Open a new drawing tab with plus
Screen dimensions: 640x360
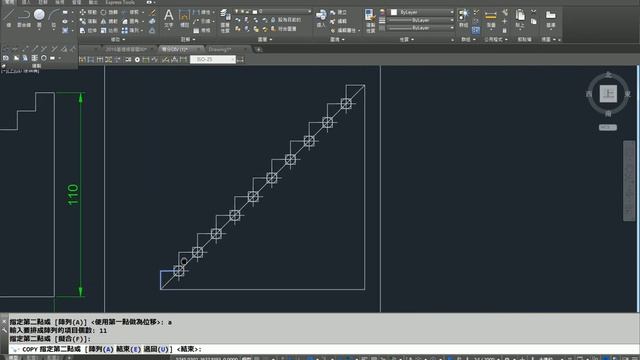[258, 50]
